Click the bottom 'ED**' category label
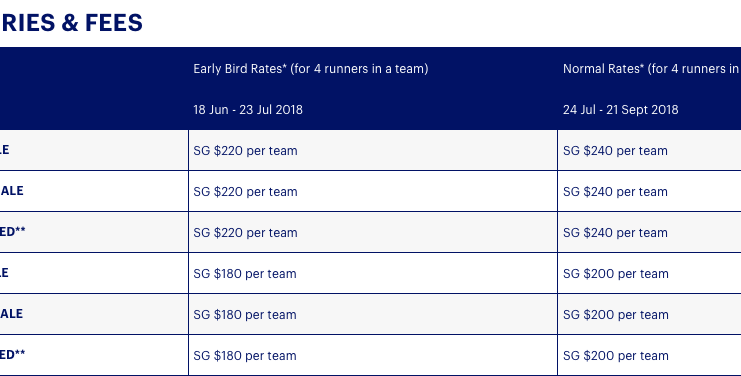The width and height of the screenshot is (741, 376). [13, 354]
